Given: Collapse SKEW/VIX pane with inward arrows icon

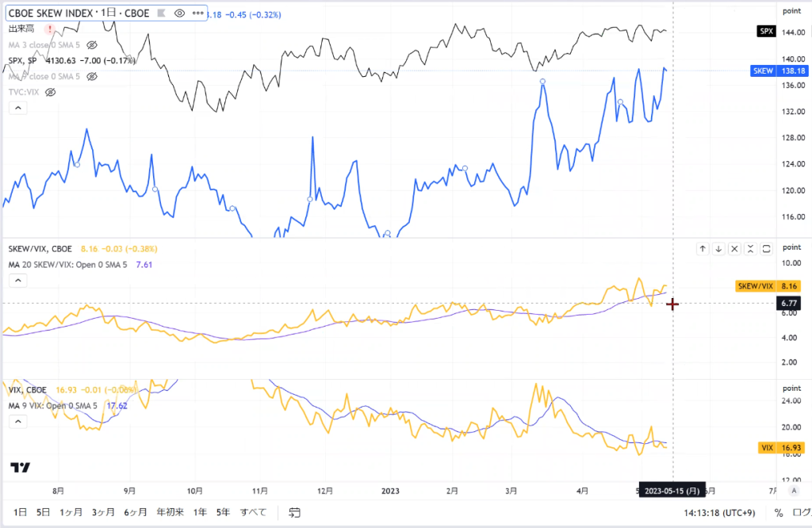Looking at the screenshot, I should click(x=750, y=249).
